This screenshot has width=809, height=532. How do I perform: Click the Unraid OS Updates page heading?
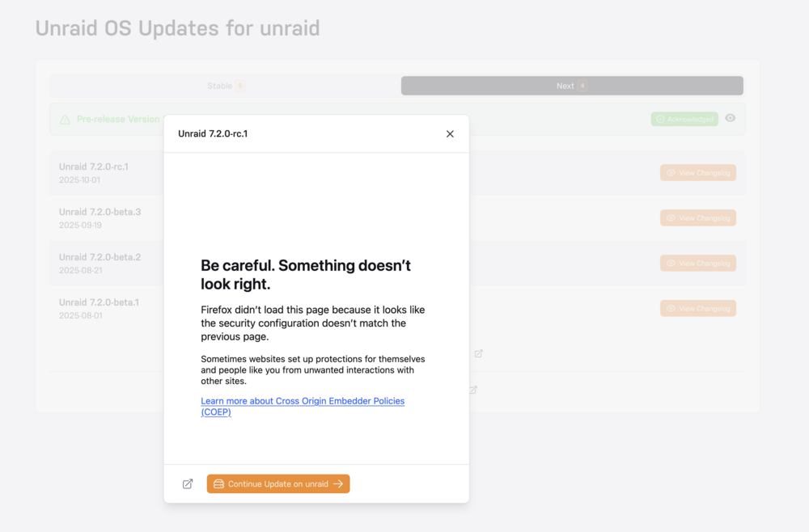point(177,27)
